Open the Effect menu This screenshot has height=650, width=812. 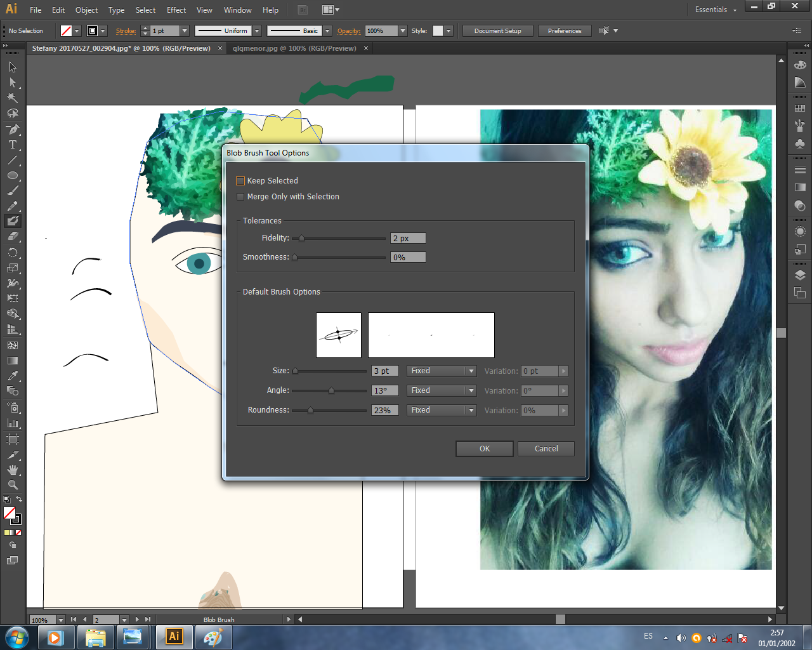(x=176, y=10)
